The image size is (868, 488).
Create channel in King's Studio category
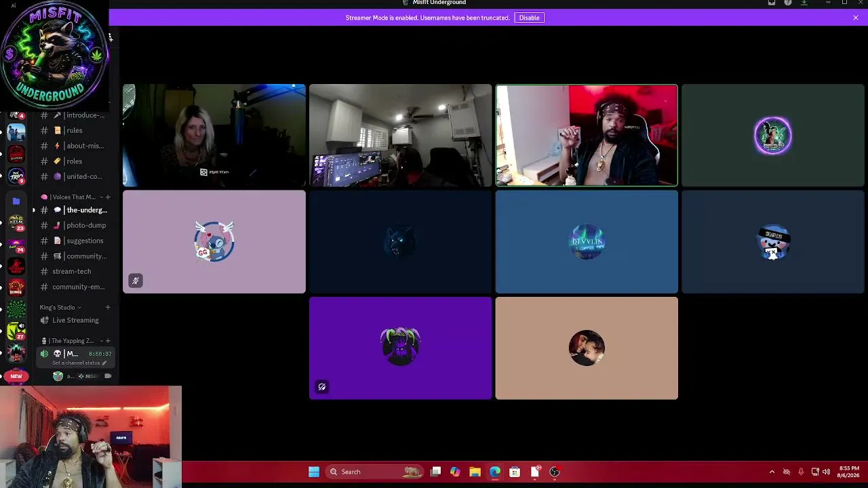(x=108, y=308)
